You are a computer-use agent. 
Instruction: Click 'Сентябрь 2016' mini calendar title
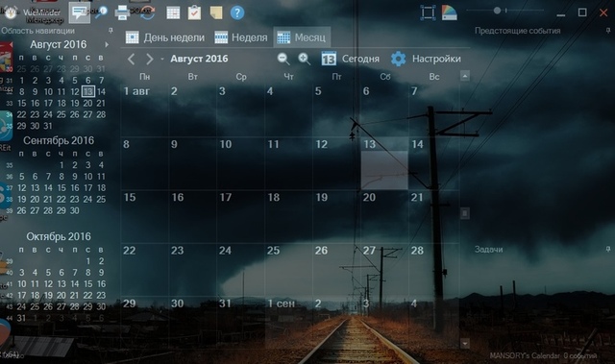(59, 140)
